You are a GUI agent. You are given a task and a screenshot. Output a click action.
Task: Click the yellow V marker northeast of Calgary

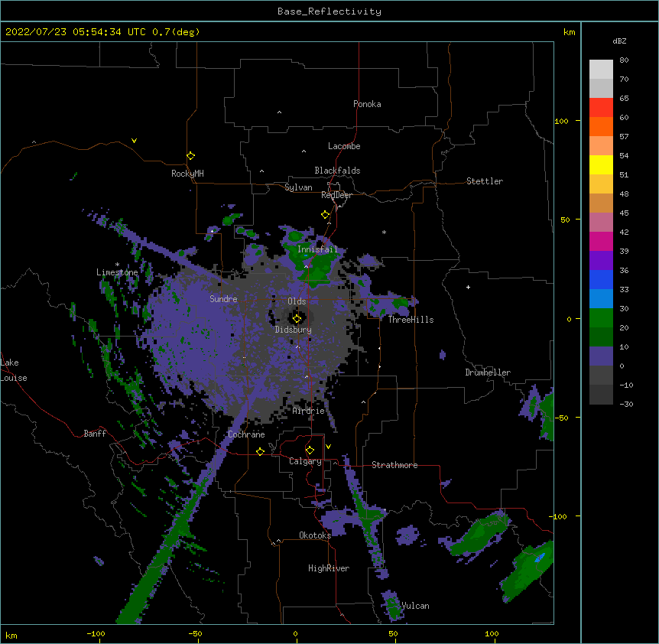click(x=328, y=447)
